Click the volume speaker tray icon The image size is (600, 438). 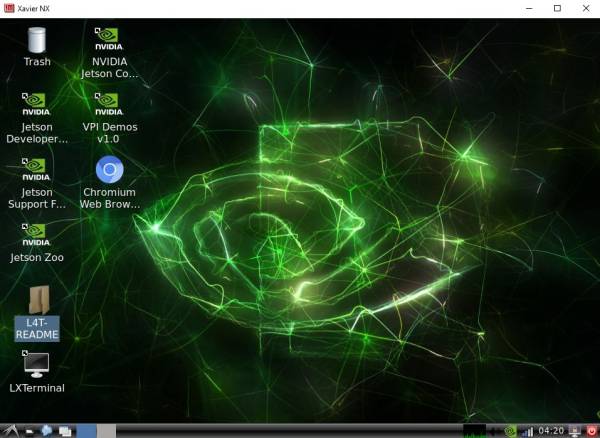pos(495,431)
